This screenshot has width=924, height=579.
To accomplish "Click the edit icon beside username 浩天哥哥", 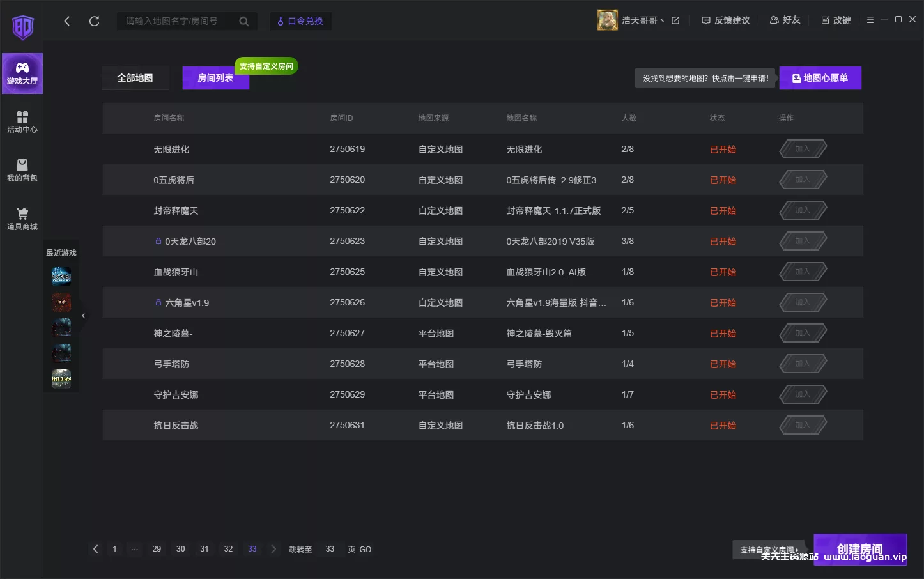I will click(x=675, y=20).
